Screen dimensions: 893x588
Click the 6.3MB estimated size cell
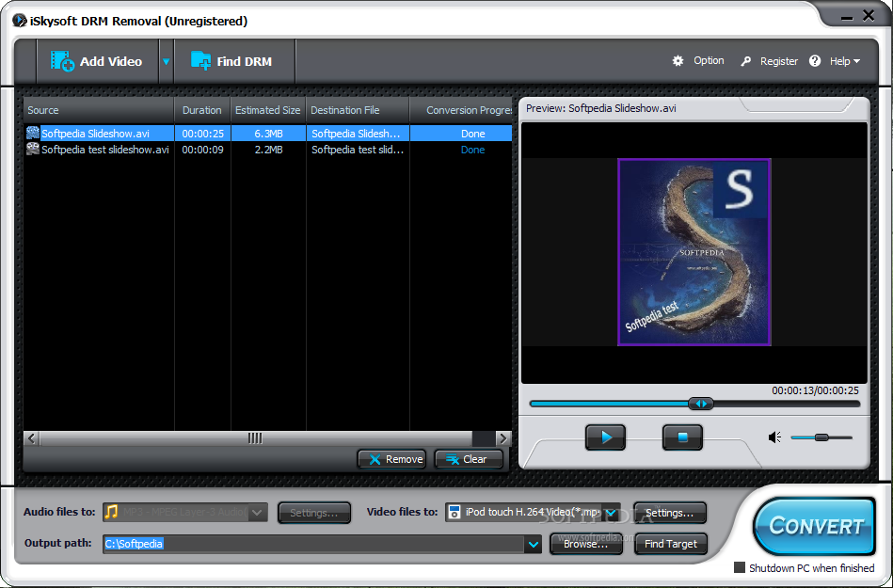[269, 134]
